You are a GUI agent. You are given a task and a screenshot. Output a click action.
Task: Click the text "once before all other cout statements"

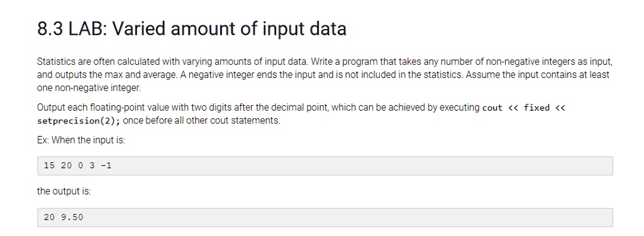201,121
